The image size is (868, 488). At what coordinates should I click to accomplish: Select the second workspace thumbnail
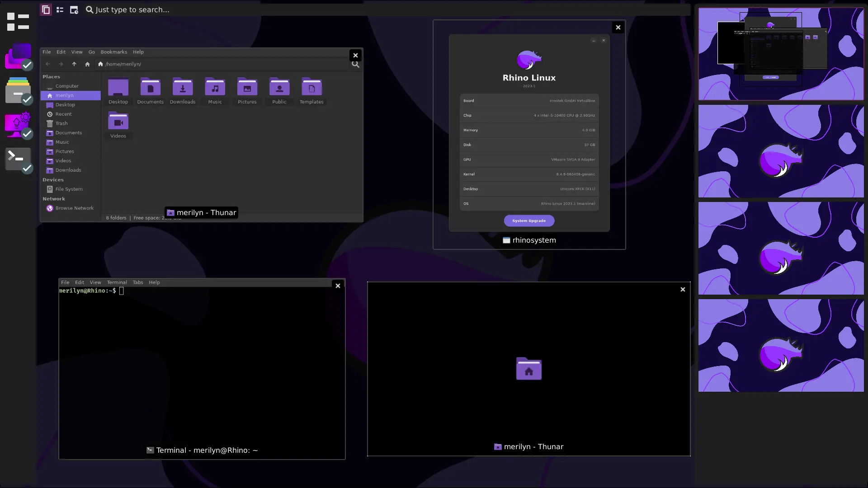coord(781,151)
